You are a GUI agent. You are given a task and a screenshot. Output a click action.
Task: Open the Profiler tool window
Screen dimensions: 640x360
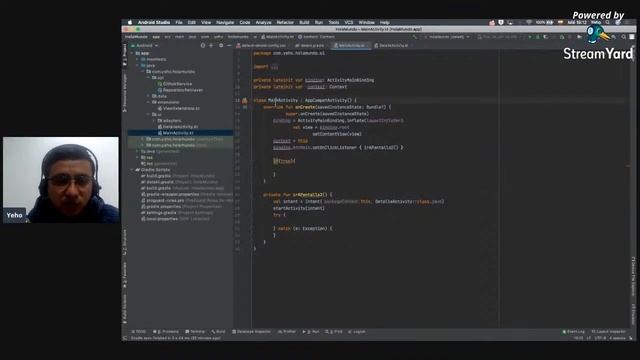287,331
